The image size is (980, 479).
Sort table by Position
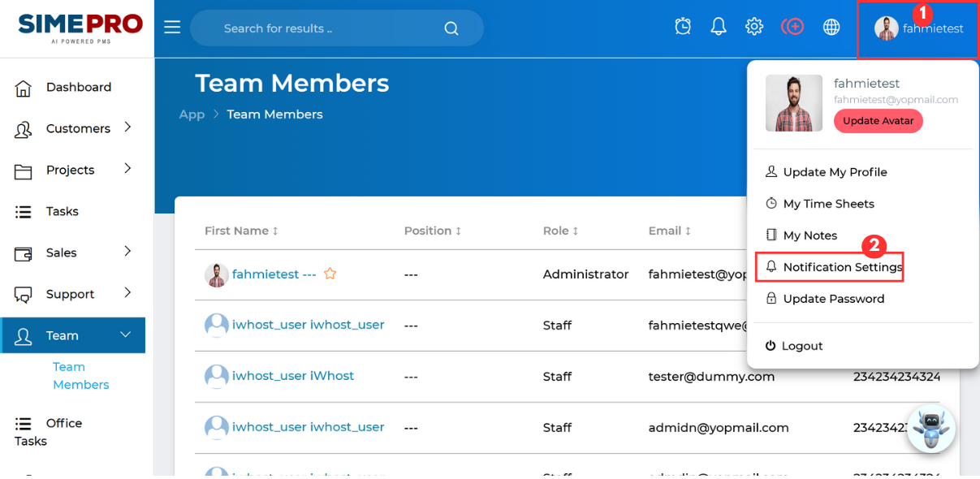[x=433, y=231]
